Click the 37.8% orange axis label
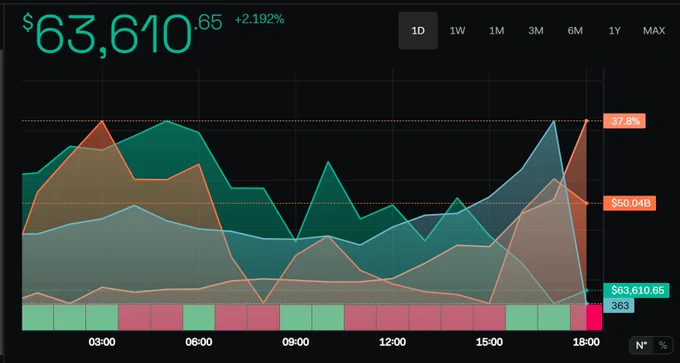 pos(624,121)
